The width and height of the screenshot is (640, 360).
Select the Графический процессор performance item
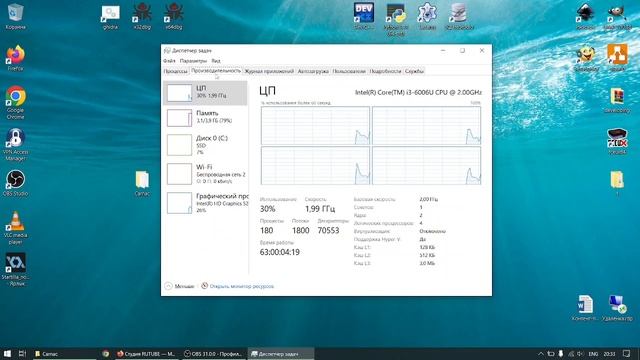click(205, 202)
